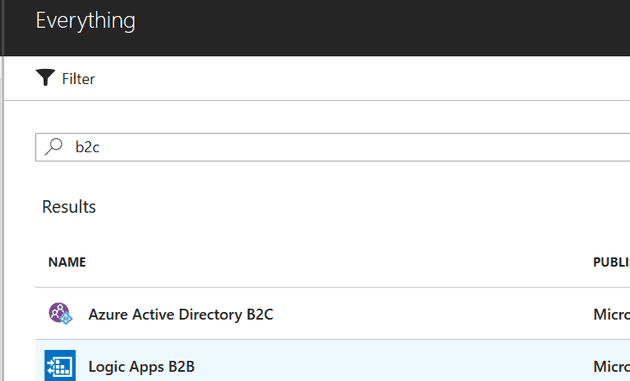
Task: Click the Filter funnel icon
Action: (x=45, y=78)
